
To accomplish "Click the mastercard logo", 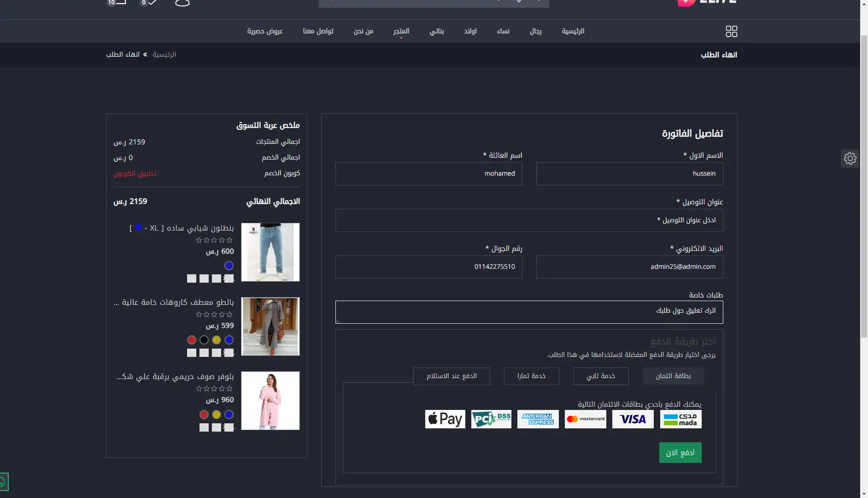I will click(x=585, y=419).
